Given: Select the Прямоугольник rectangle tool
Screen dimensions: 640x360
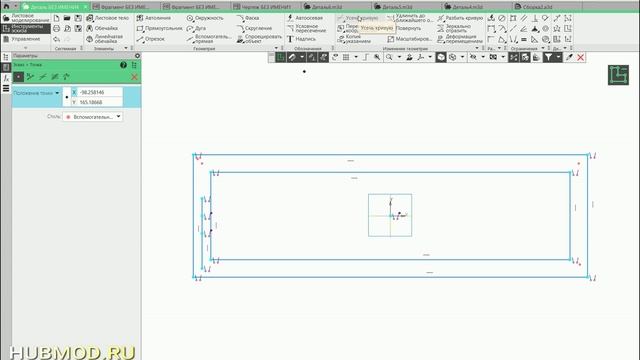Looking at the screenshot, I should 159,28.
